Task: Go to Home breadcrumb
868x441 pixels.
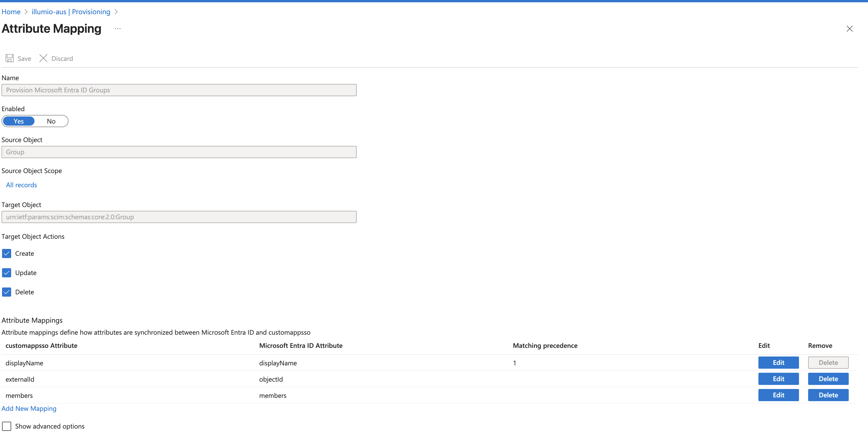Action: point(11,12)
